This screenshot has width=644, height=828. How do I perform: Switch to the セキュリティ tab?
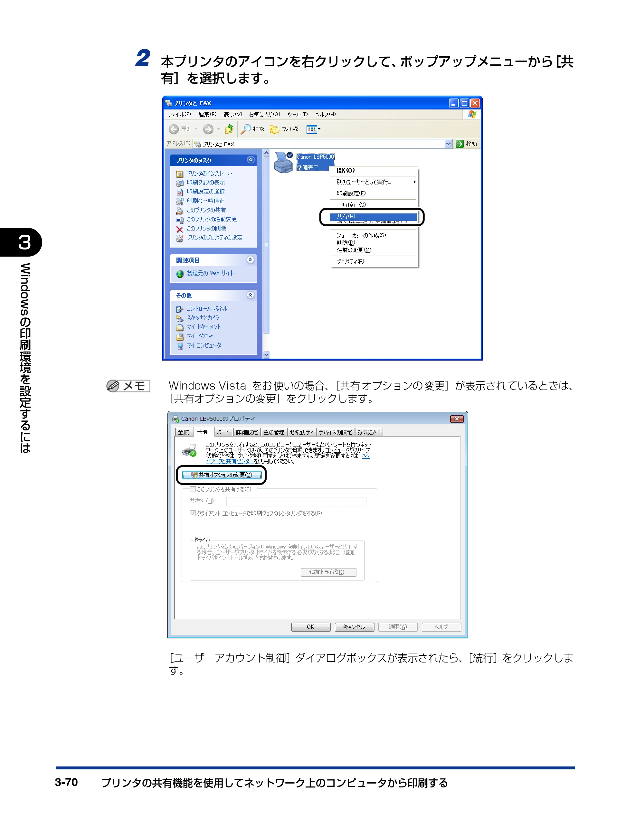pyautogui.click(x=302, y=432)
